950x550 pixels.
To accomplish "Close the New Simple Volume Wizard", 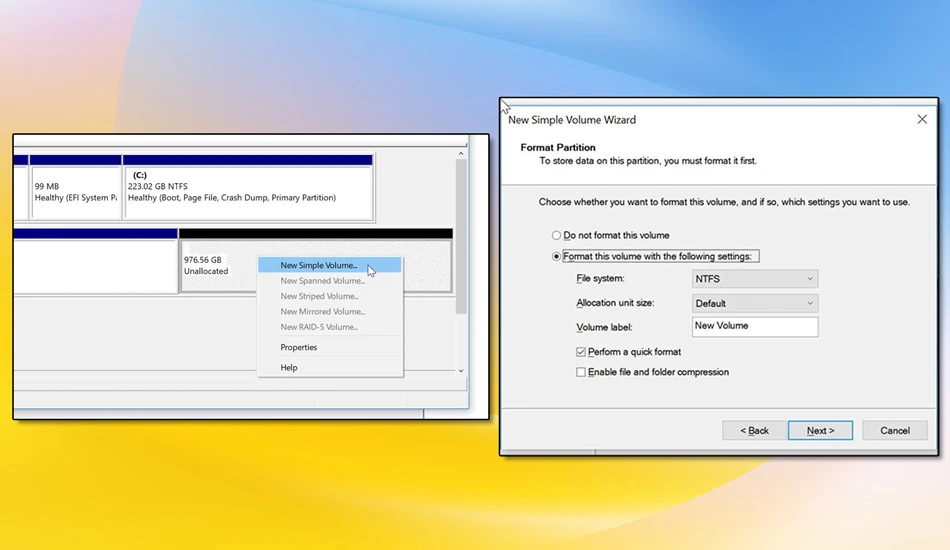I will coord(922,119).
